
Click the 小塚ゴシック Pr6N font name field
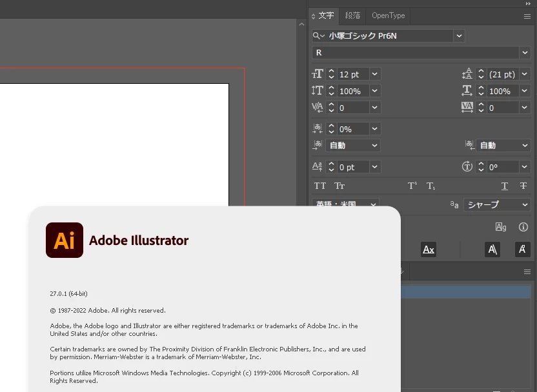point(390,35)
